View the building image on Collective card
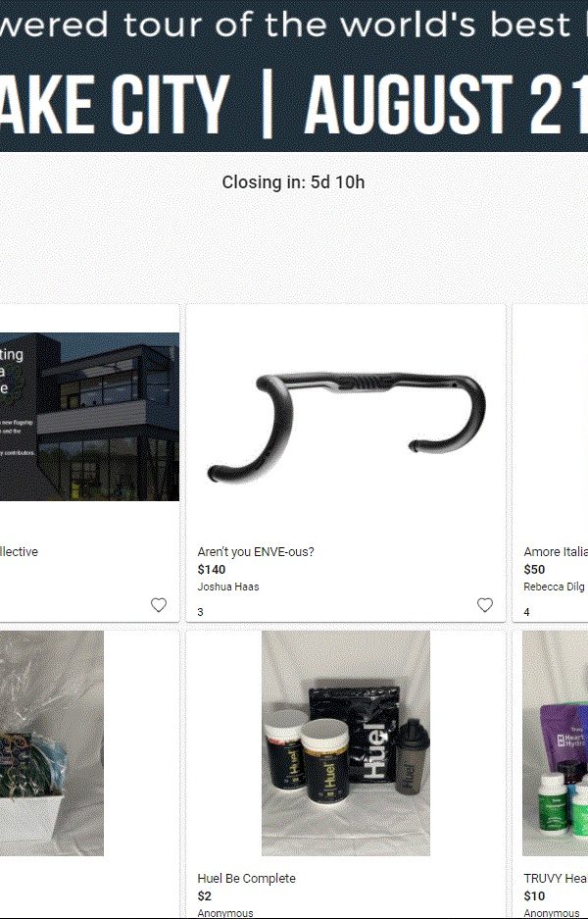This screenshot has height=919, width=588. click(x=89, y=417)
